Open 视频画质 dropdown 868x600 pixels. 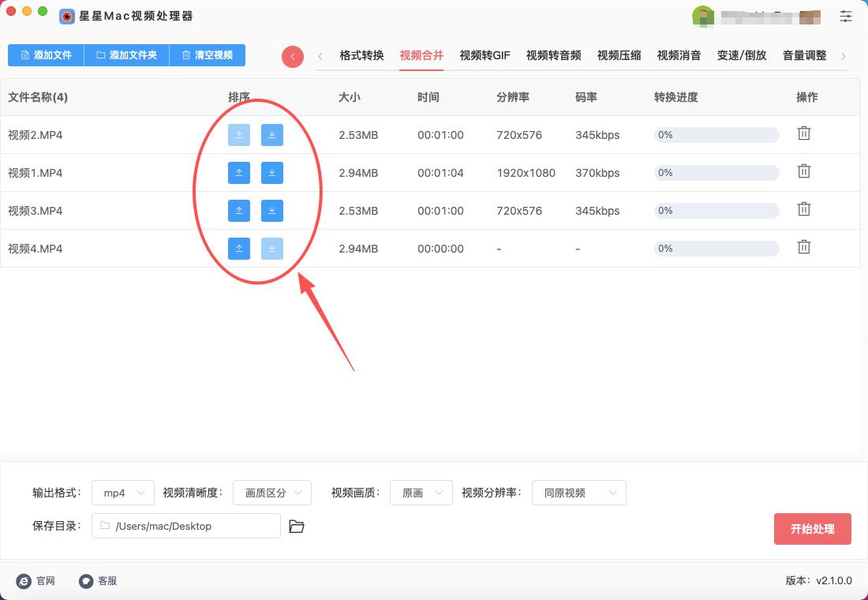[421, 493]
